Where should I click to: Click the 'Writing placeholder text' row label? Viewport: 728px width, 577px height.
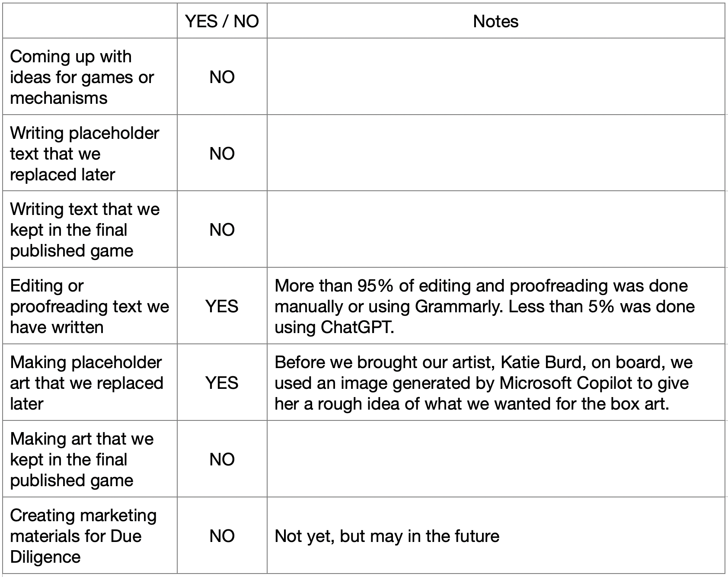tap(90, 154)
